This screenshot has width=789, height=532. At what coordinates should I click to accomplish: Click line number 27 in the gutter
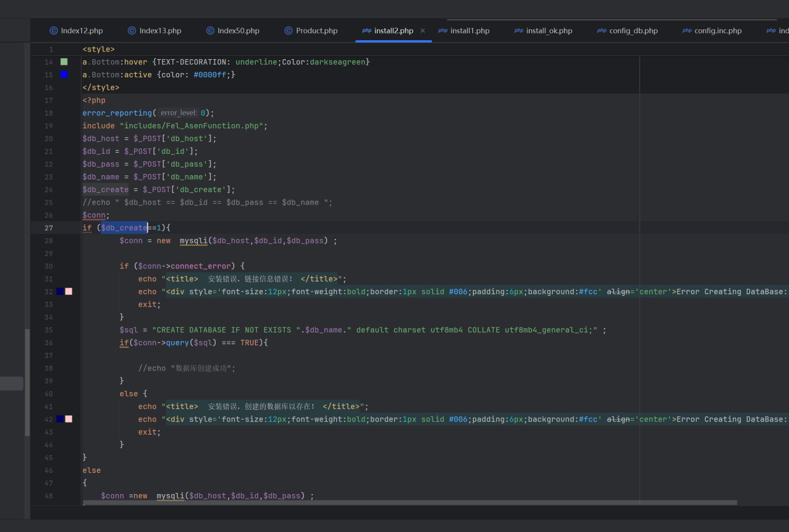[x=49, y=228]
